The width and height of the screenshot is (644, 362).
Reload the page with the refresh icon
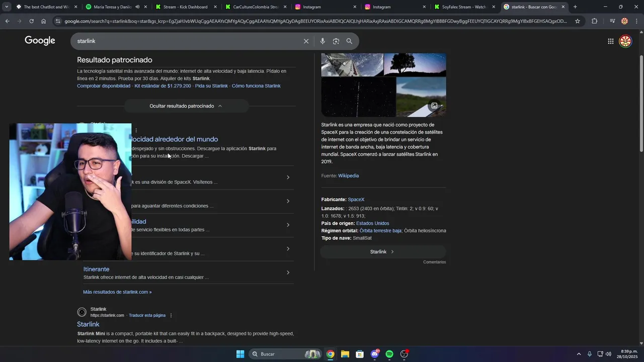pos(31,21)
